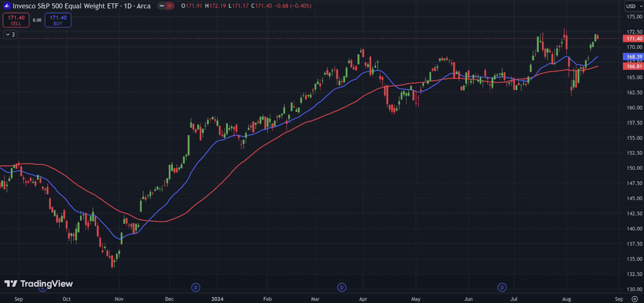Image resolution: width=644 pixels, height=303 pixels.
Task: Open the USD currency dropdown
Action: 634,6
